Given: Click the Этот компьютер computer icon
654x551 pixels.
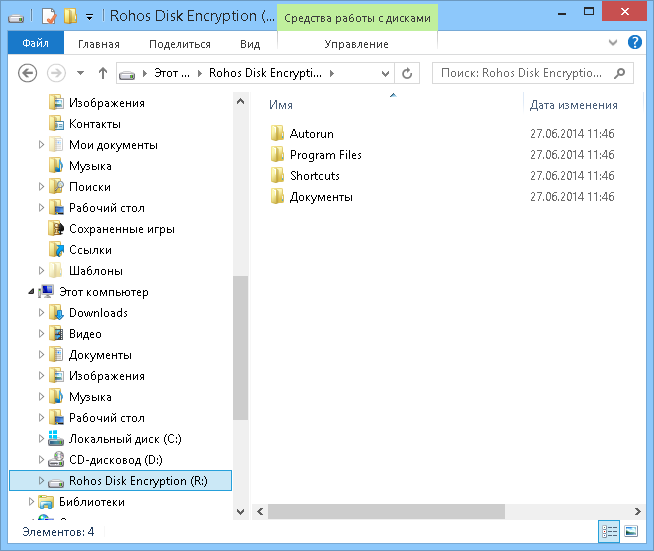Looking at the screenshot, I should 46,292.
